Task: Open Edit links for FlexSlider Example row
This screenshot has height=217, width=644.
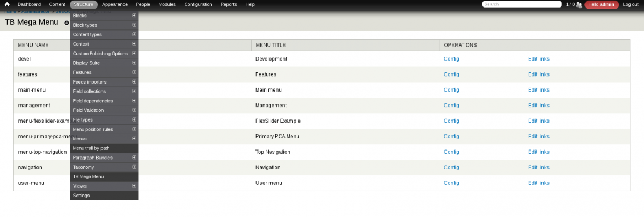Action: (539, 121)
